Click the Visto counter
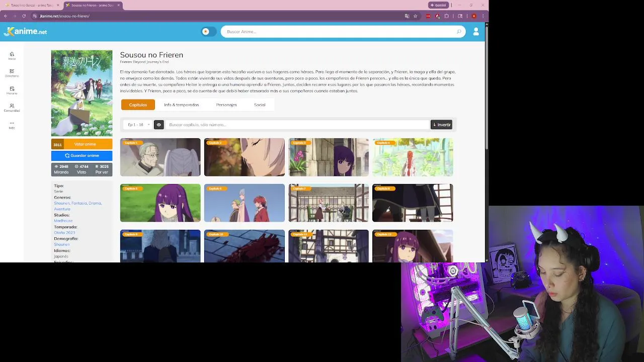This screenshot has height=362, width=644. click(x=82, y=169)
